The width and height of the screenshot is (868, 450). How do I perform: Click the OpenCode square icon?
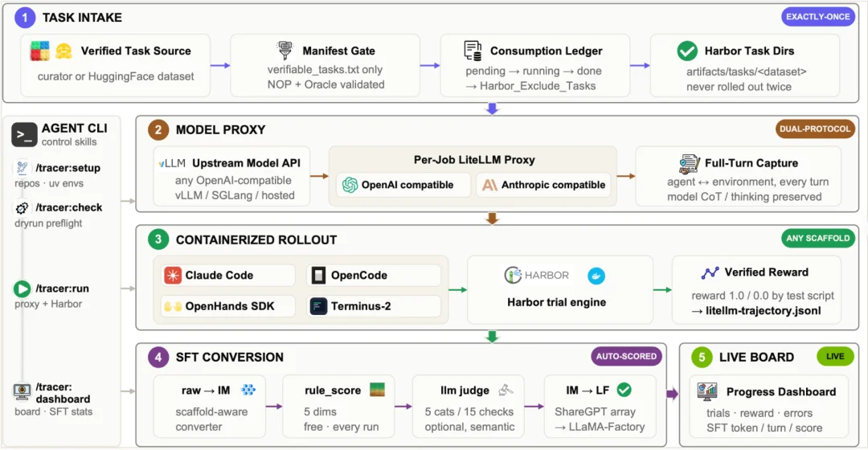coord(318,275)
